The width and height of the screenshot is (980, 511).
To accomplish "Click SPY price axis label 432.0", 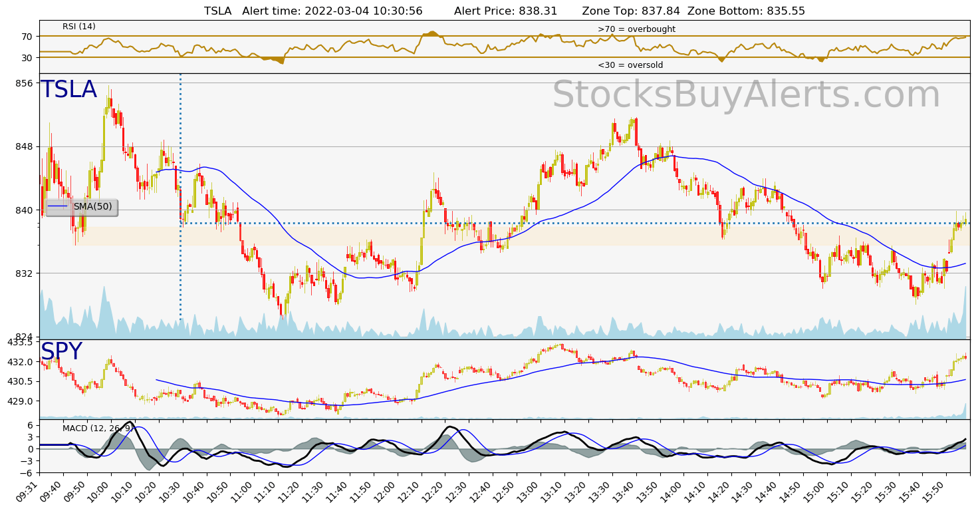I will pyautogui.click(x=20, y=362).
